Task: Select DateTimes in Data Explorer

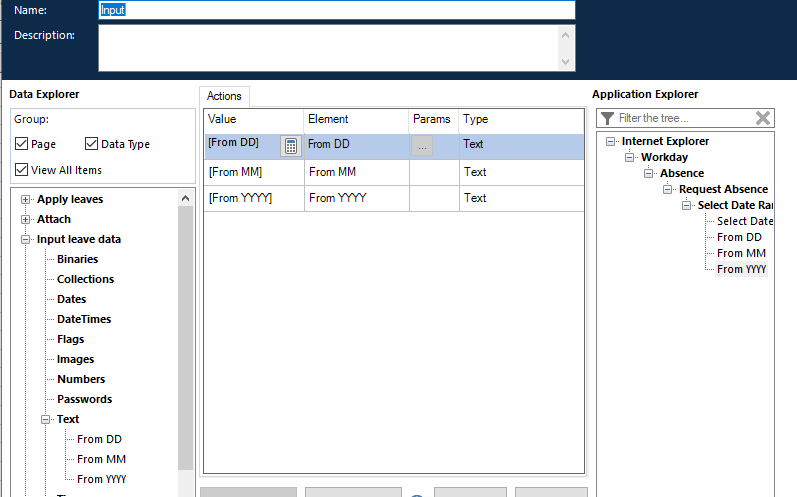Action: (x=84, y=319)
